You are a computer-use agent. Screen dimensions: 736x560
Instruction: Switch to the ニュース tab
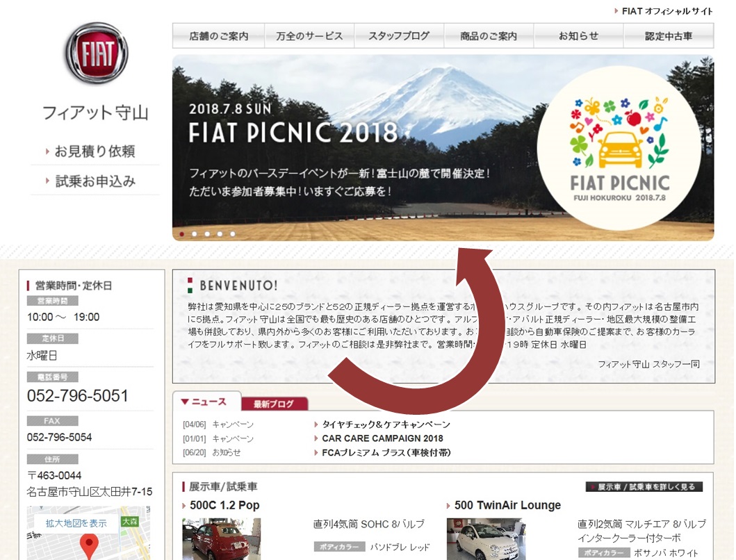click(x=206, y=402)
